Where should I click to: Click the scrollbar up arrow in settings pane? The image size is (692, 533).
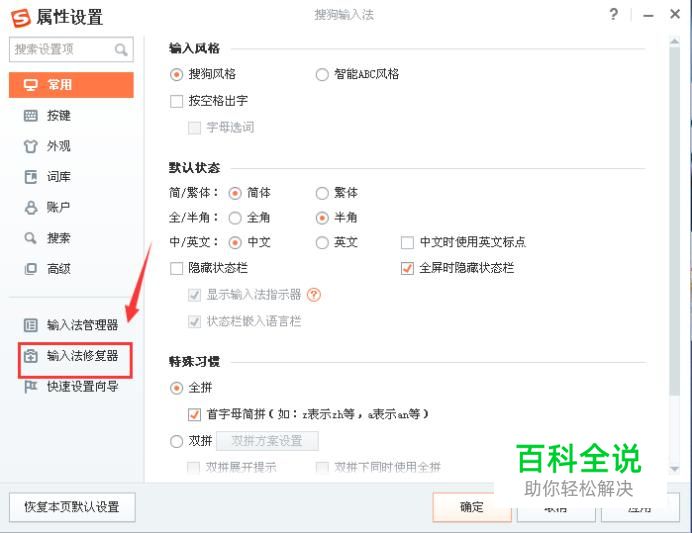674,41
